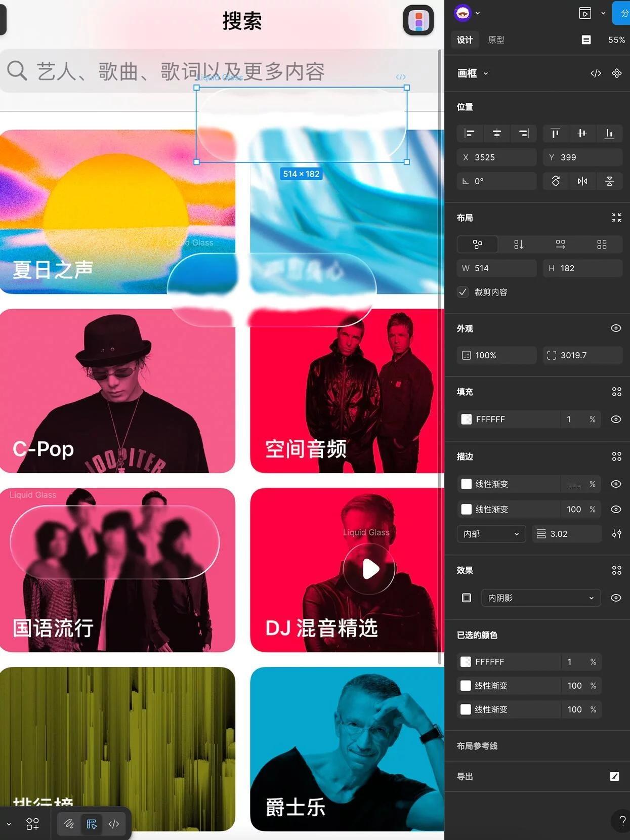Align bottom icon in position panel
The height and width of the screenshot is (840, 630).
609,133
